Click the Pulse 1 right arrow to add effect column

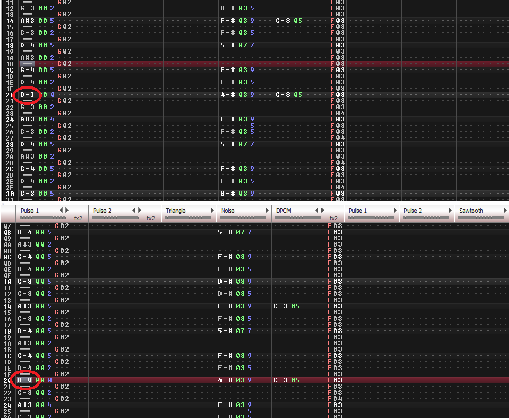point(66,211)
